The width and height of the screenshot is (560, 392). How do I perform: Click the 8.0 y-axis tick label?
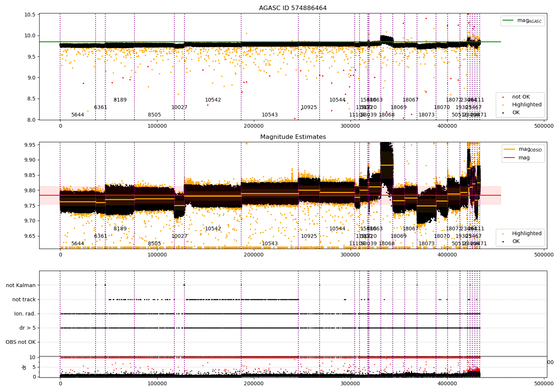tap(31, 120)
